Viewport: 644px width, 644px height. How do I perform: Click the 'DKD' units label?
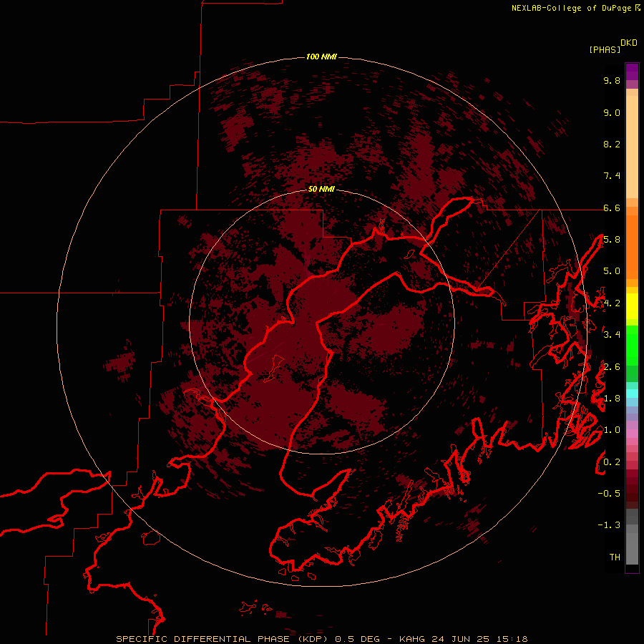[x=629, y=43]
